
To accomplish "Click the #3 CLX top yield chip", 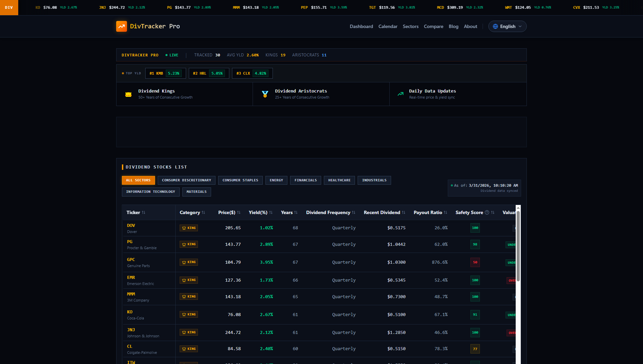I will click(252, 73).
